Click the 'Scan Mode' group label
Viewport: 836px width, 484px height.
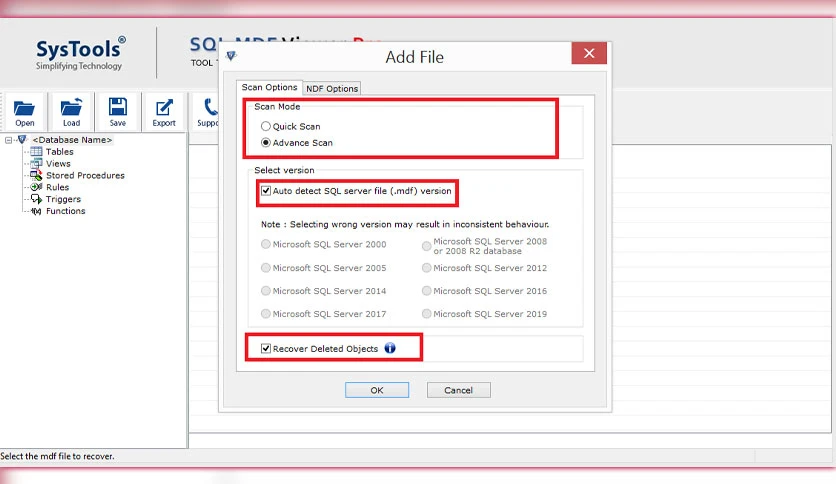click(x=277, y=107)
